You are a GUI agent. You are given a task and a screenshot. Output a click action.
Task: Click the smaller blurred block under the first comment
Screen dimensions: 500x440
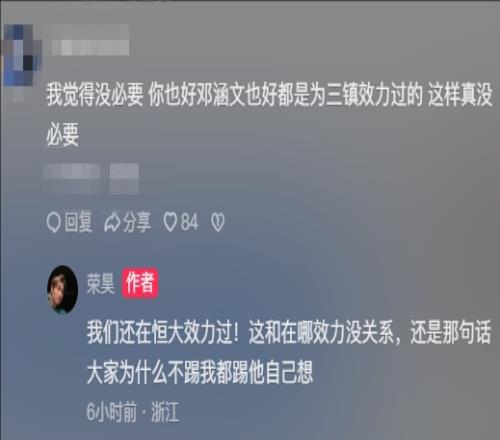(124, 178)
